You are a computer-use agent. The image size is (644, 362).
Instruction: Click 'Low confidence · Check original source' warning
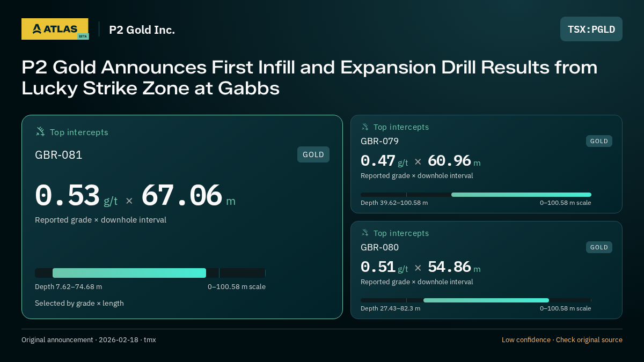pyautogui.click(x=562, y=340)
